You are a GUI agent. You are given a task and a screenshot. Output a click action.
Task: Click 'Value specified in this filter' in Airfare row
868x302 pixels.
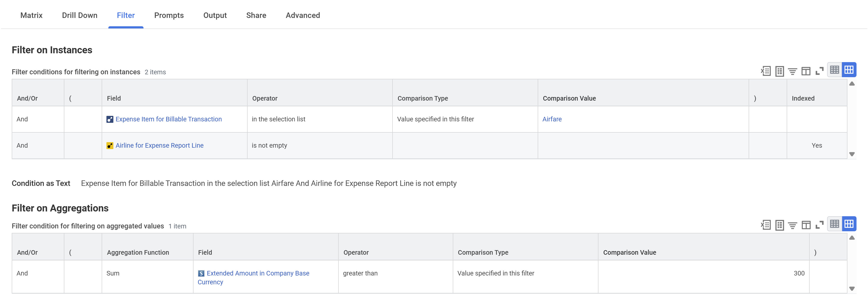click(x=435, y=119)
